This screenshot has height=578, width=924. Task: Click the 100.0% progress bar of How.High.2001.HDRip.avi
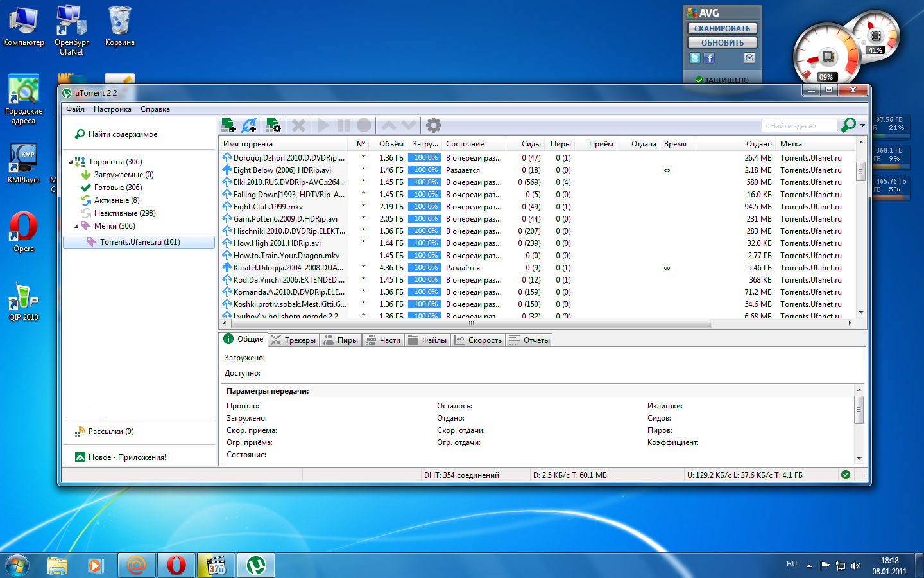[425, 243]
